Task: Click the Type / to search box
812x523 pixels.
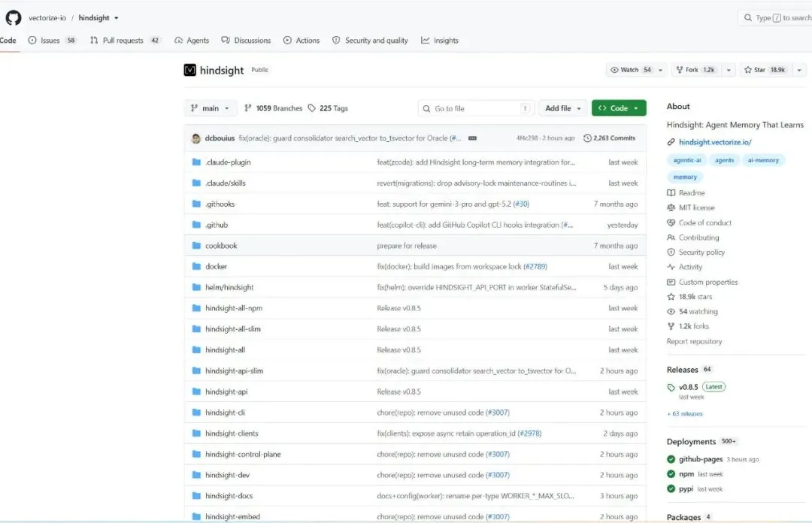Action: (775, 17)
